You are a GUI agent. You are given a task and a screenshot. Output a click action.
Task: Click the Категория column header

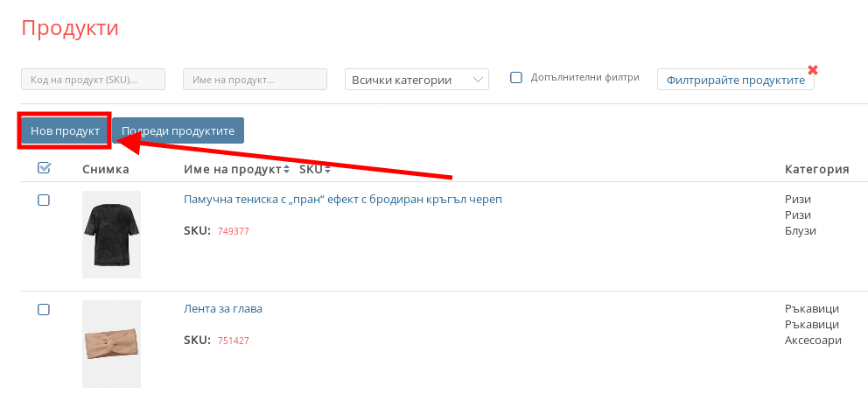pos(816,169)
